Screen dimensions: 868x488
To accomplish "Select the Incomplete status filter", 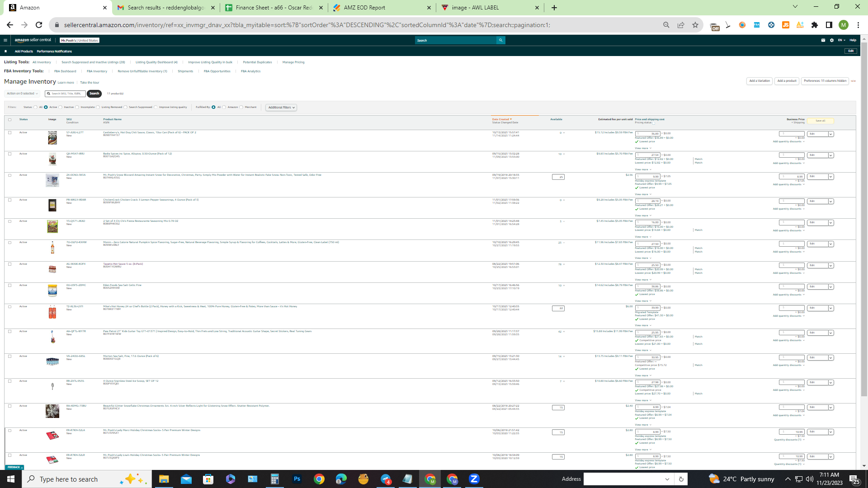I will click(77, 108).
